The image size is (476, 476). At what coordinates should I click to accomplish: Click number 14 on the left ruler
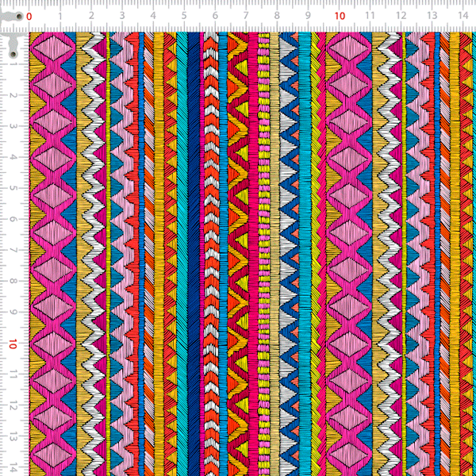click(14, 468)
